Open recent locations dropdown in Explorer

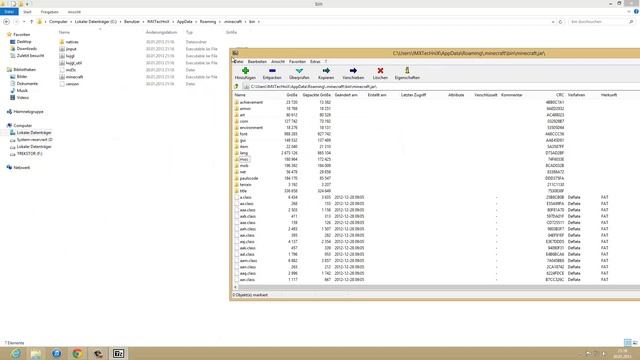click(24, 22)
